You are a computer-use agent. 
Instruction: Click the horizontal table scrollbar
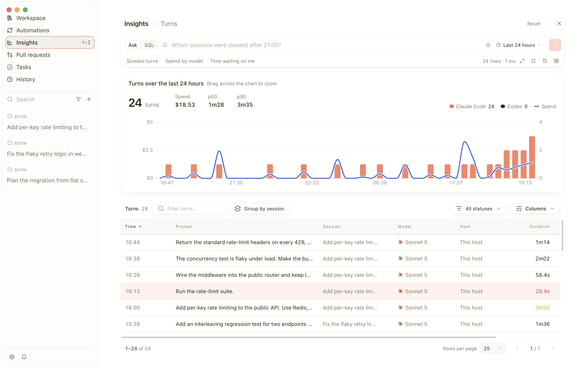pyautogui.click(x=308, y=337)
